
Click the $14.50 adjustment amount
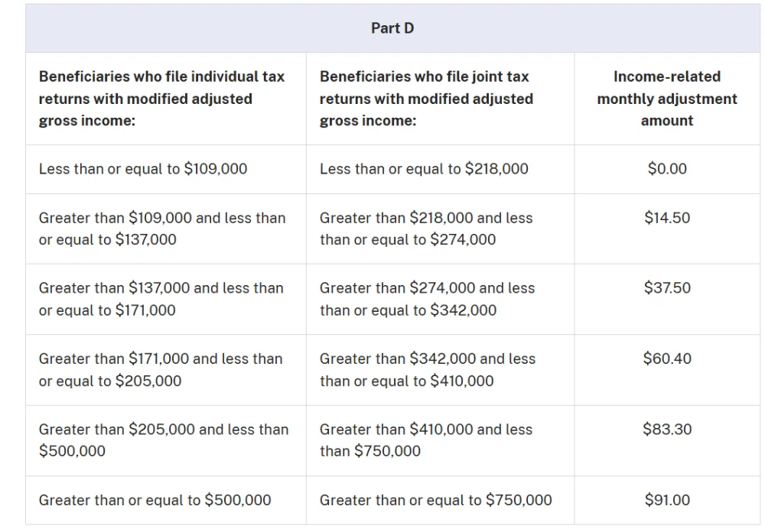(667, 218)
